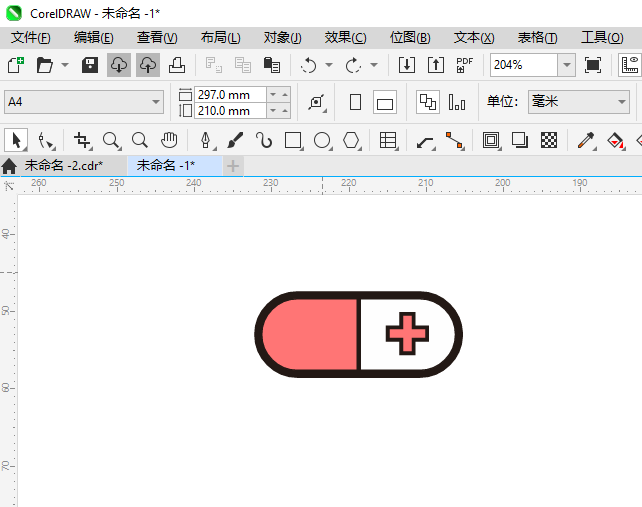Select the Pick arrow tool

(x=16, y=140)
